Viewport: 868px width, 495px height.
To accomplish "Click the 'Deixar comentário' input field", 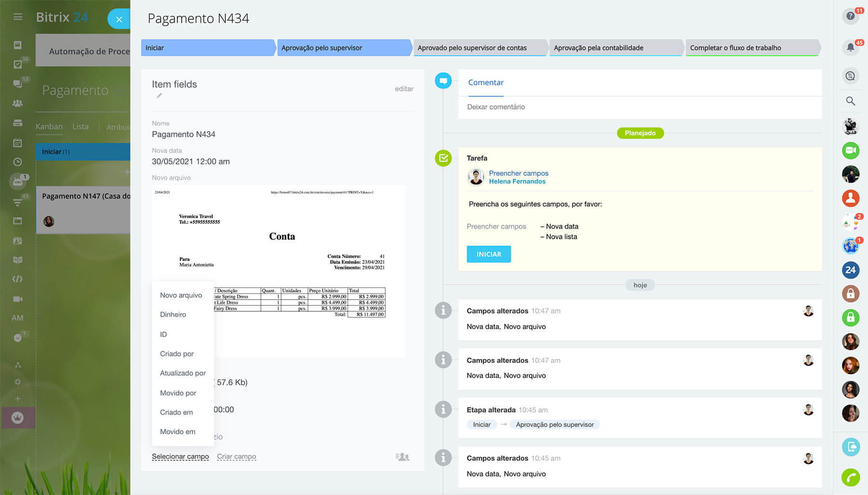I will coord(639,107).
